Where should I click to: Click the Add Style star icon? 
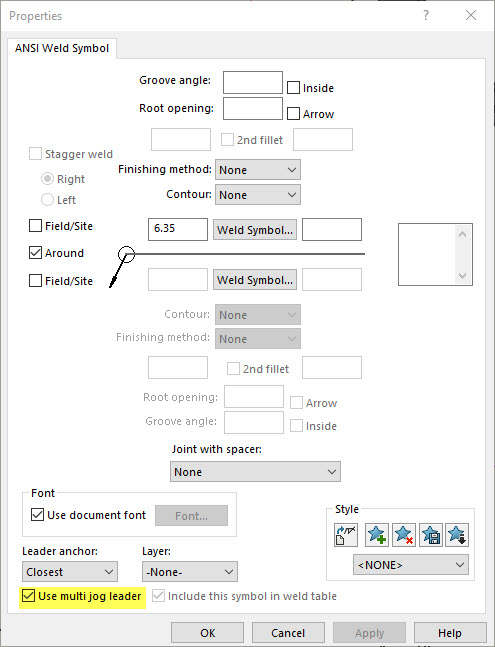(377, 535)
